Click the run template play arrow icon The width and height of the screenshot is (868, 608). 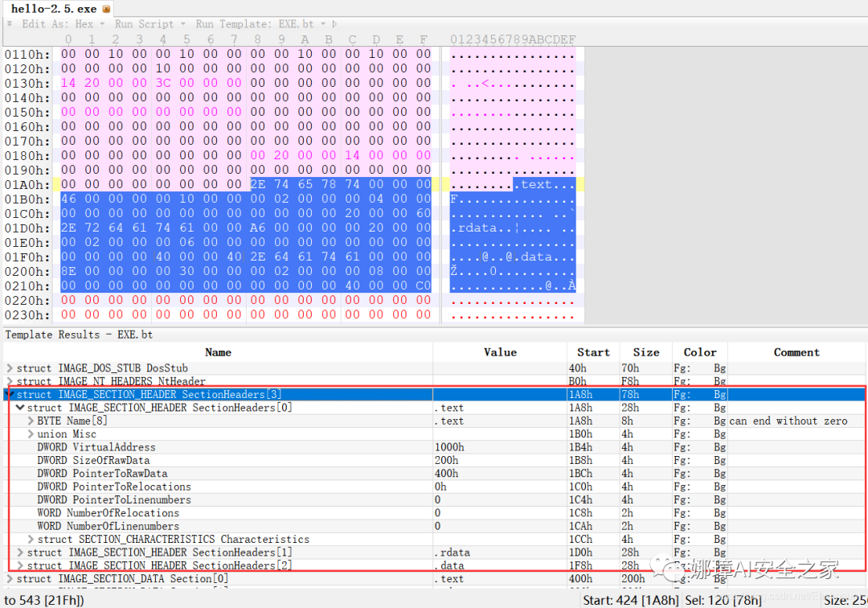pyautogui.click(x=334, y=24)
